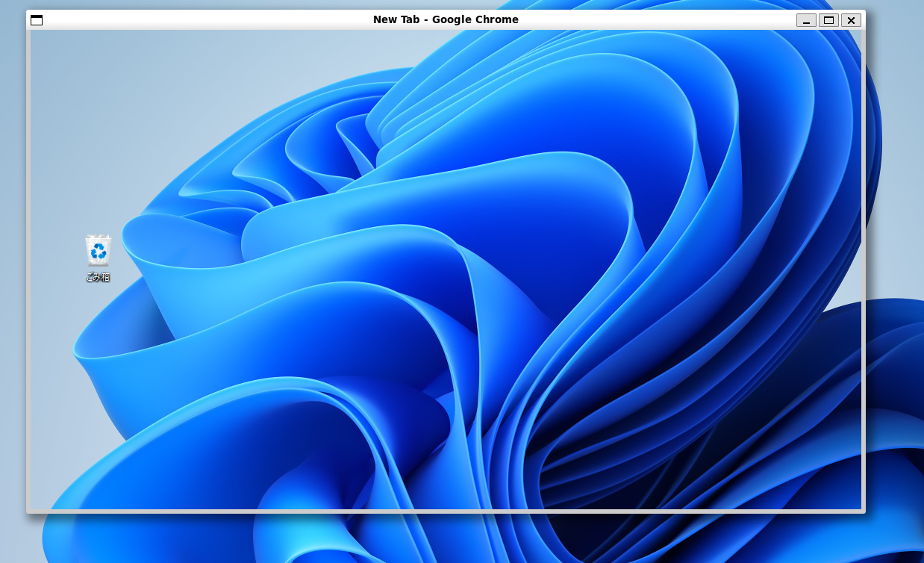The width and height of the screenshot is (924, 563).
Task: Open the window menu icon in title bar
Action: 37,20
